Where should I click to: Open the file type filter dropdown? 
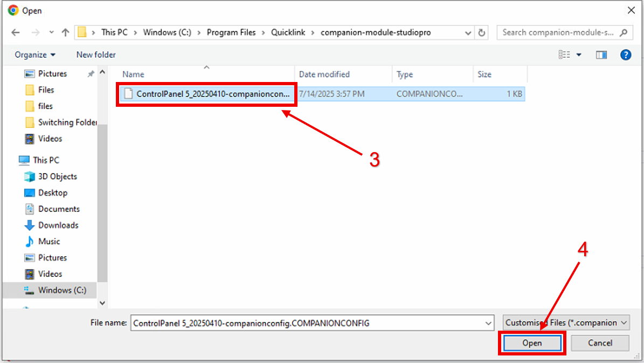click(x=566, y=323)
